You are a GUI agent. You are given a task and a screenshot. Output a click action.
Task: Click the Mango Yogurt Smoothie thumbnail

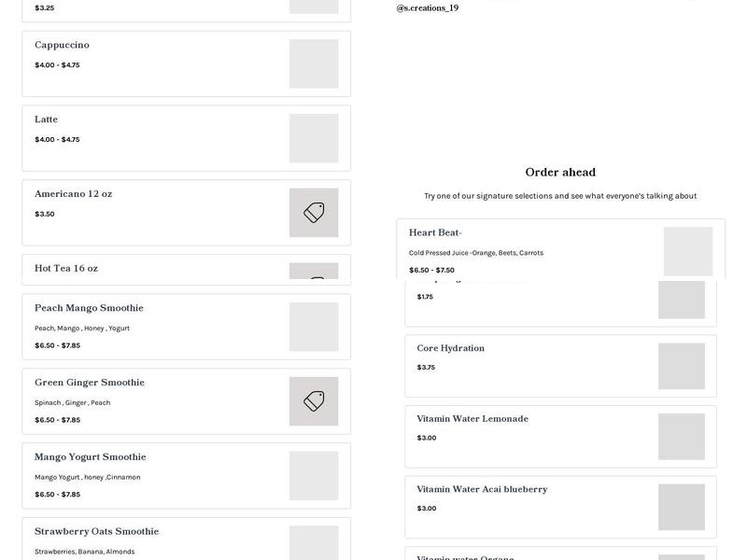[x=314, y=476]
